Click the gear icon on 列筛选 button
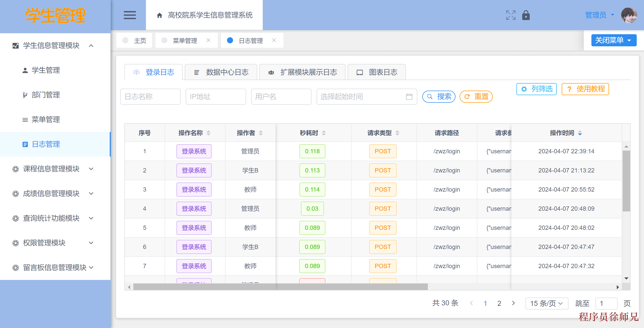This screenshot has height=328, width=644. [x=524, y=89]
